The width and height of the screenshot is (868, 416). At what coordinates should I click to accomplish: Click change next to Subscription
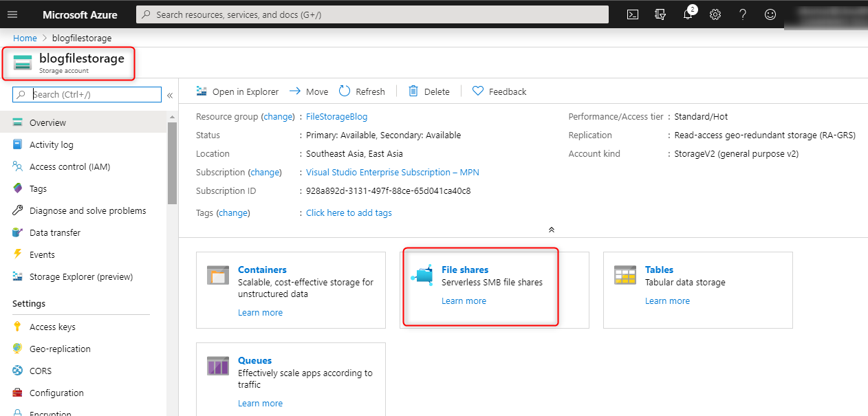(265, 172)
